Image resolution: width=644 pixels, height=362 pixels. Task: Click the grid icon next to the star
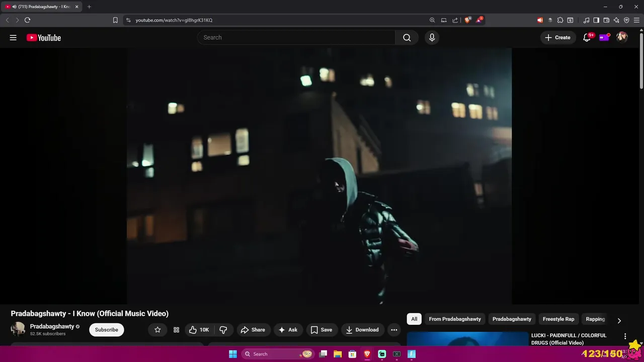176,330
